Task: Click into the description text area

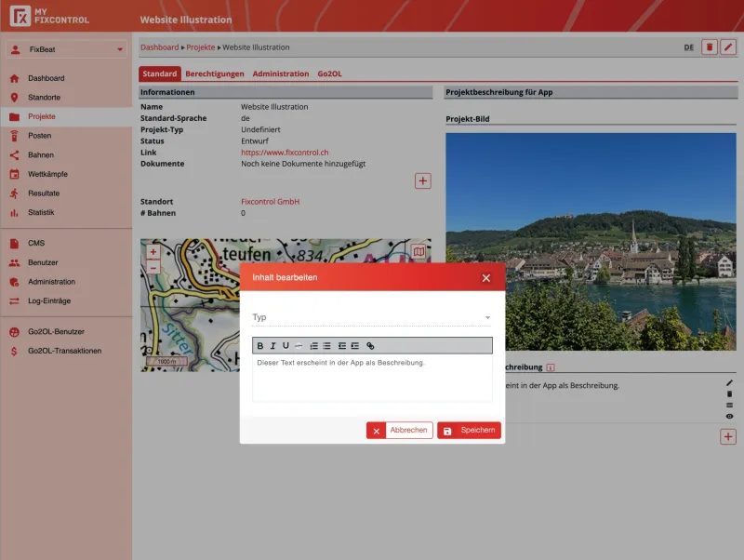Action: [372, 379]
